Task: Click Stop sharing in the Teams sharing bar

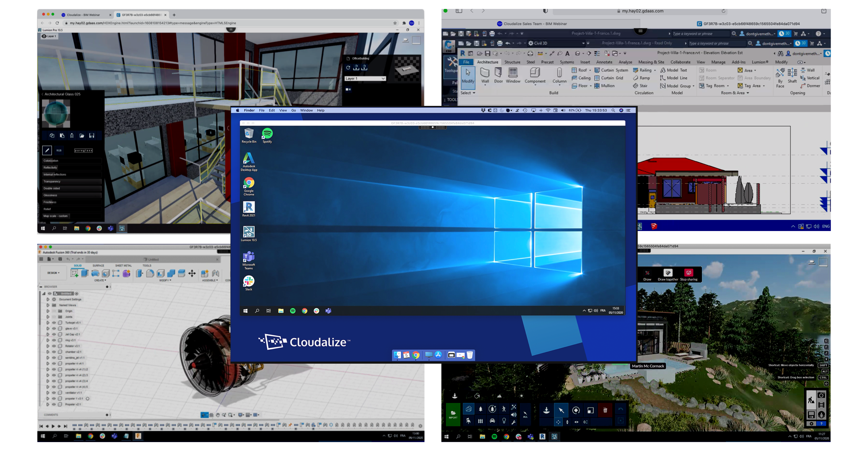Action: (x=688, y=275)
